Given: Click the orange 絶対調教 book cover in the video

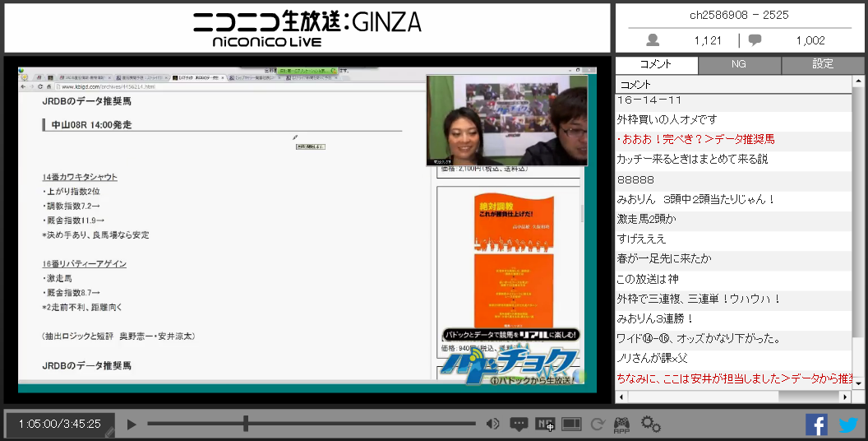Looking at the screenshot, I should (x=514, y=260).
